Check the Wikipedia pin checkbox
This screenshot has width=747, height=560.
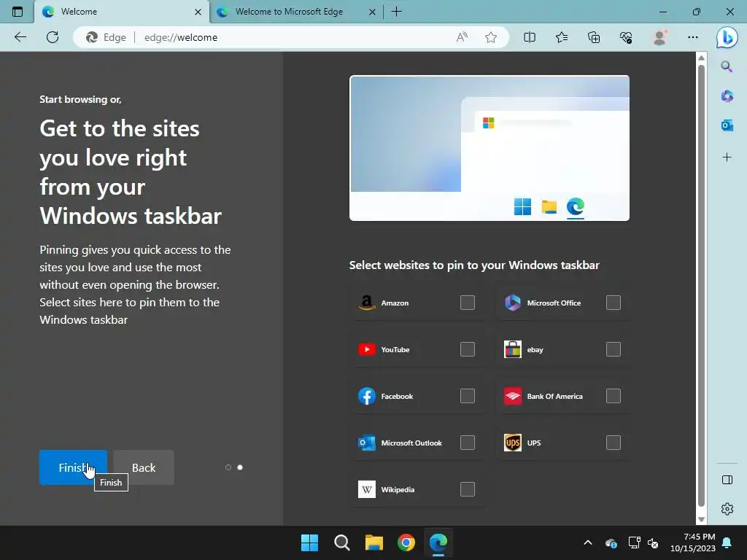tap(468, 489)
